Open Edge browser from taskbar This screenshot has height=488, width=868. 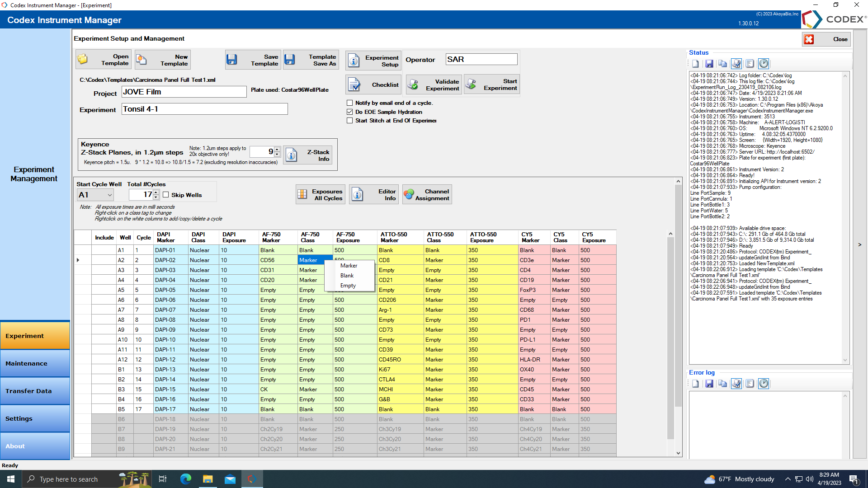coord(185,479)
